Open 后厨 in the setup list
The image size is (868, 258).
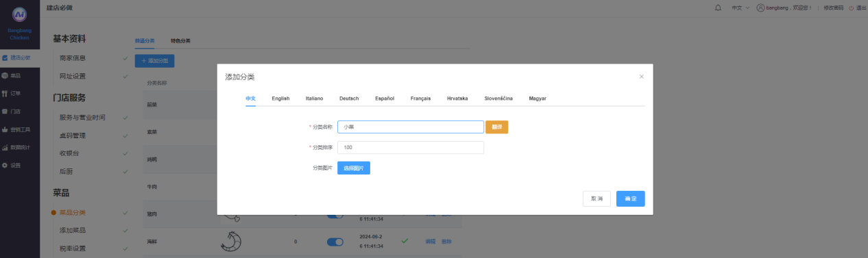[x=66, y=171]
